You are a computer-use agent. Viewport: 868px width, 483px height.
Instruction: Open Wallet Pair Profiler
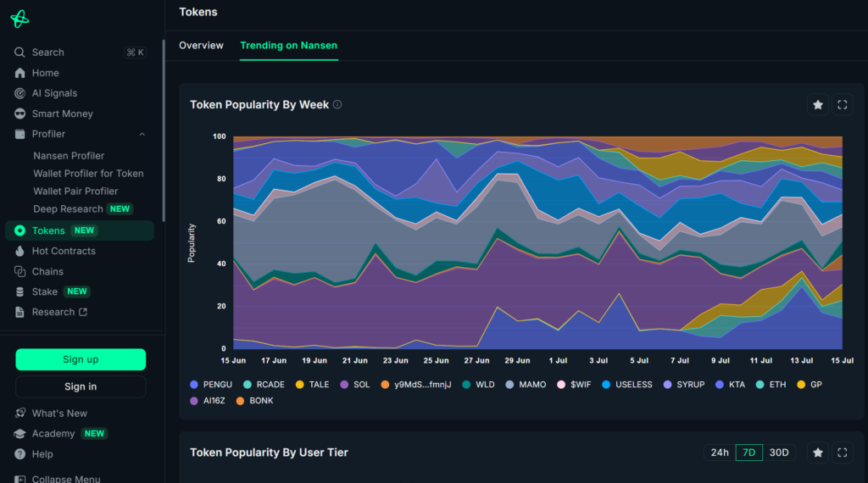click(x=75, y=192)
